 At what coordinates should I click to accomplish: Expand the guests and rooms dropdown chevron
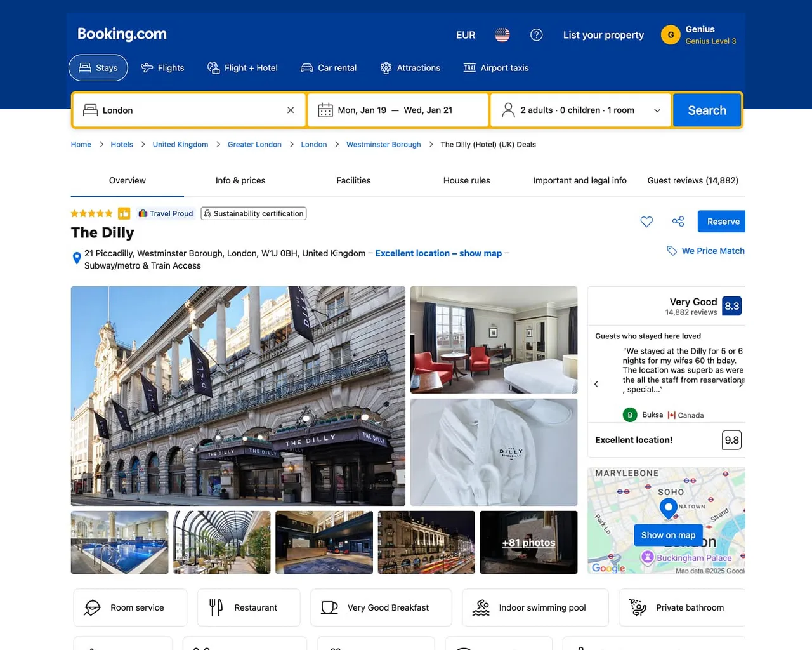click(657, 110)
